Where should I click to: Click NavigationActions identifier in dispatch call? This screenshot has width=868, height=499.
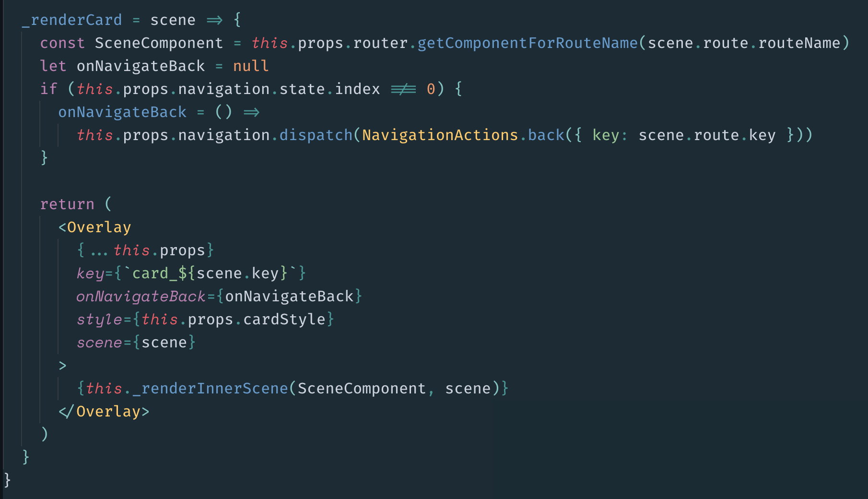coord(440,135)
